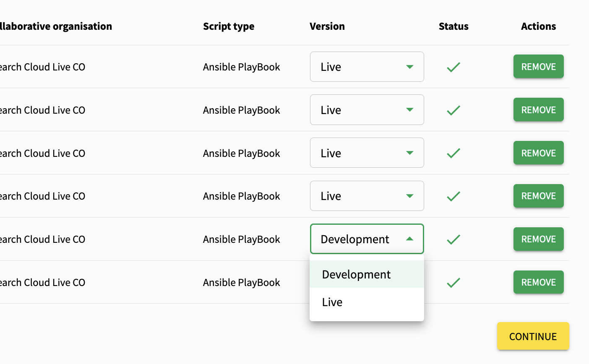Viewport: 589px width, 364px height.
Task: Click REMOVE in the fourth table row
Action: [x=538, y=196]
